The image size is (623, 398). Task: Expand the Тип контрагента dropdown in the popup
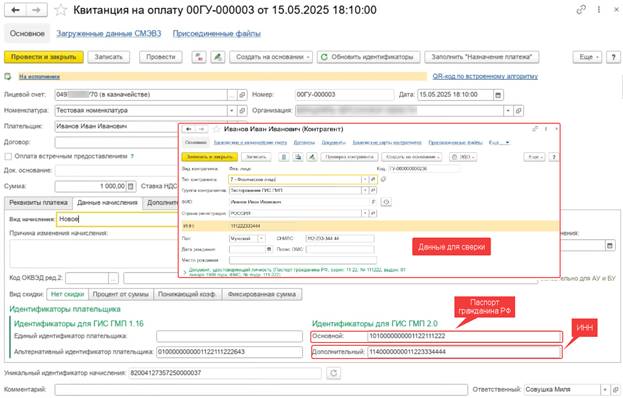[365, 180]
